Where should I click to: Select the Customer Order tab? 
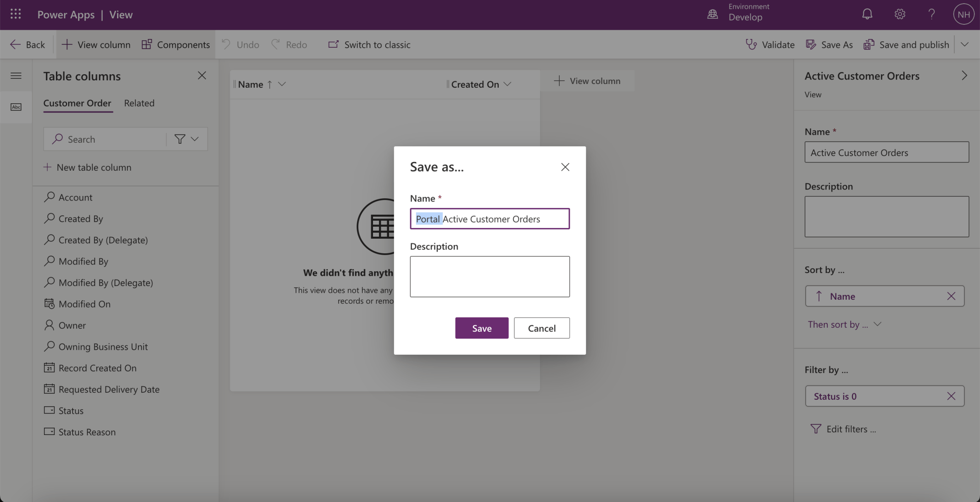pos(77,103)
